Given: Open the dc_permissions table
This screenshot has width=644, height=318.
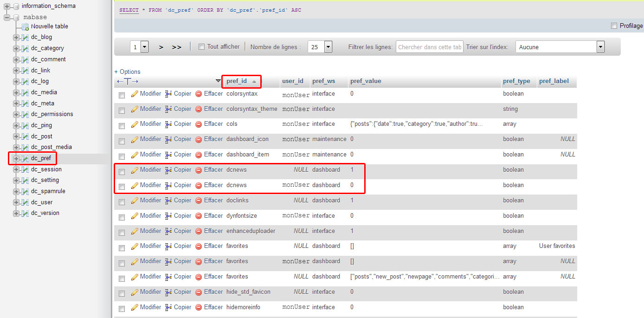Looking at the screenshot, I should click(52, 114).
